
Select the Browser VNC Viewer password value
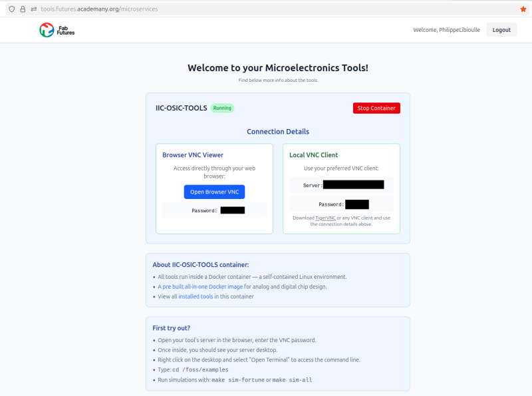tap(233, 210)
